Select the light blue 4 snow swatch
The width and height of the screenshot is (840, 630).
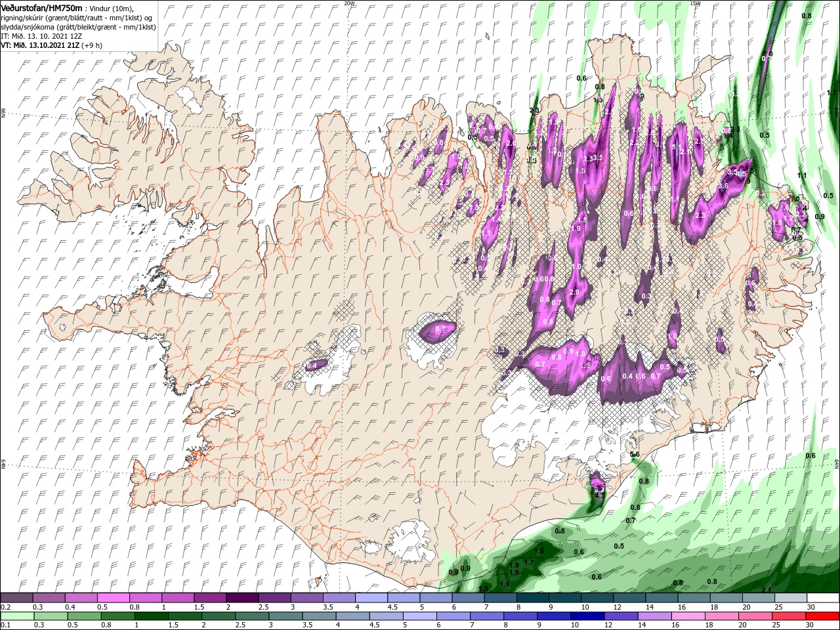[x=371, y=598]
